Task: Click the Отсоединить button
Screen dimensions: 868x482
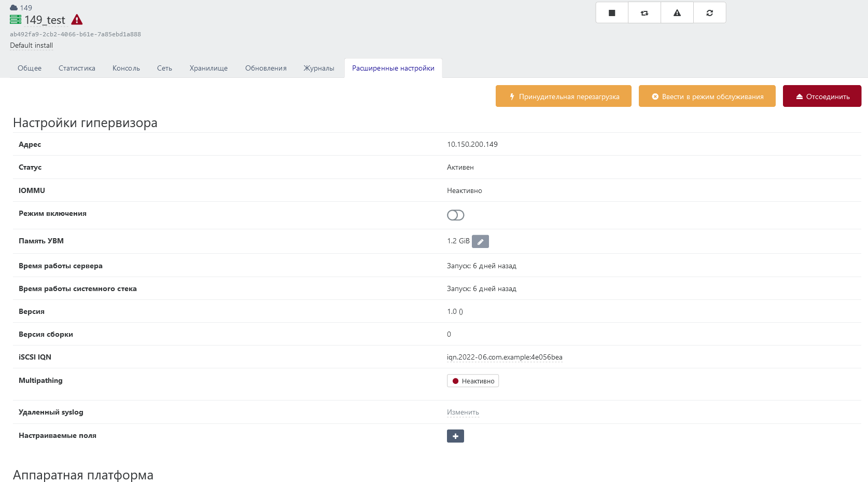Action: point(822,96)
